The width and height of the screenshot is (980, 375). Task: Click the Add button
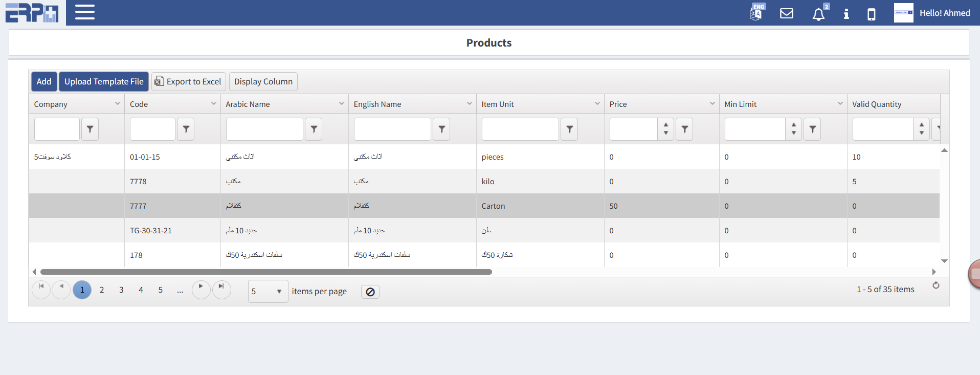pyautogui.click(x=44, y=81)
